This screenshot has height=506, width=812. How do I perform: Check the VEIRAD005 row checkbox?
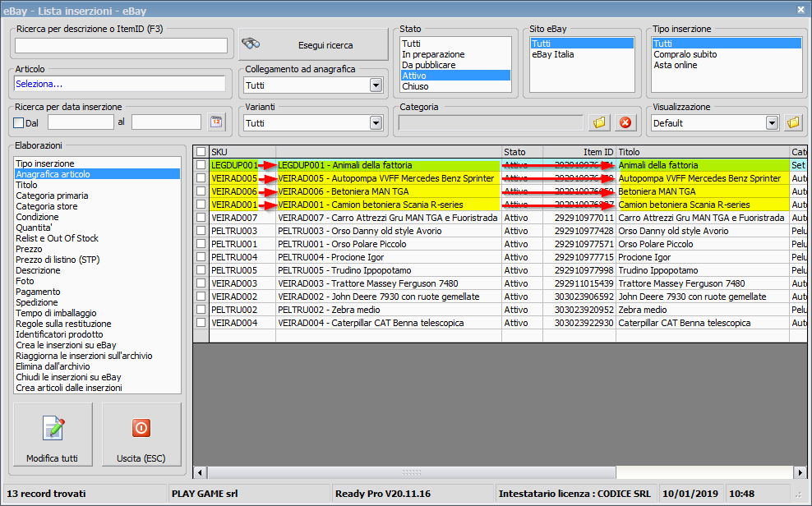pos(201,178)
